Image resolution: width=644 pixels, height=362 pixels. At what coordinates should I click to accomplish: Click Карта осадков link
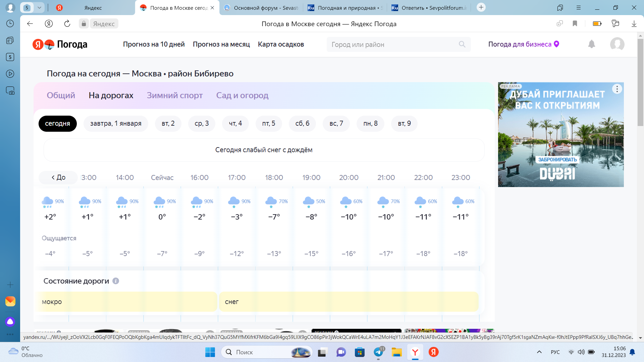pos(281,44)
